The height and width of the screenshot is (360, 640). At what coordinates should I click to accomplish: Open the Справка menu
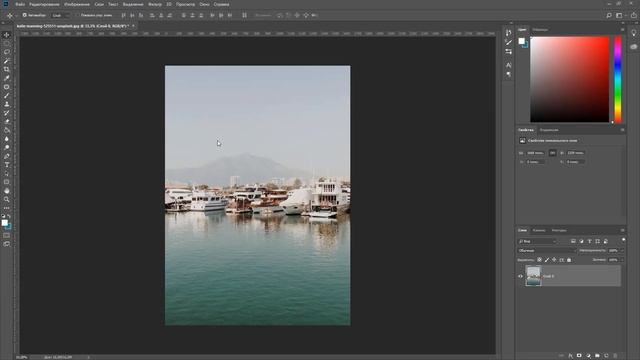tap(221, 4)
